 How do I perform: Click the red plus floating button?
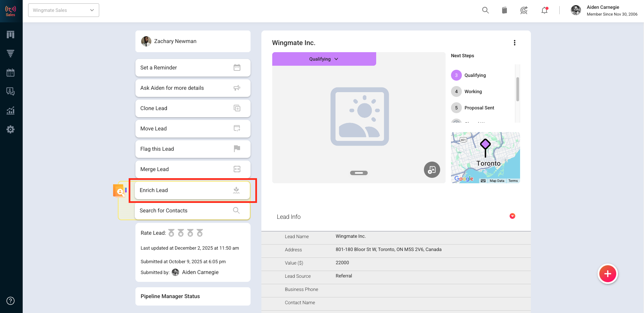click(x=608, y=274)
